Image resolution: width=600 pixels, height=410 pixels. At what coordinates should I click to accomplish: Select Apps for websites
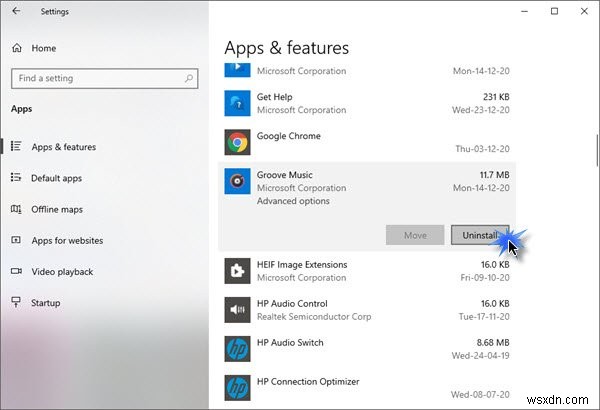[x=67, y=240]
